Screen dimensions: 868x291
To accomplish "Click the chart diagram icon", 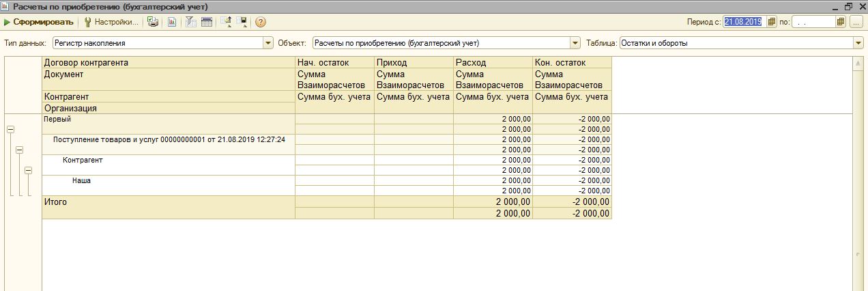I will [172, 22].
